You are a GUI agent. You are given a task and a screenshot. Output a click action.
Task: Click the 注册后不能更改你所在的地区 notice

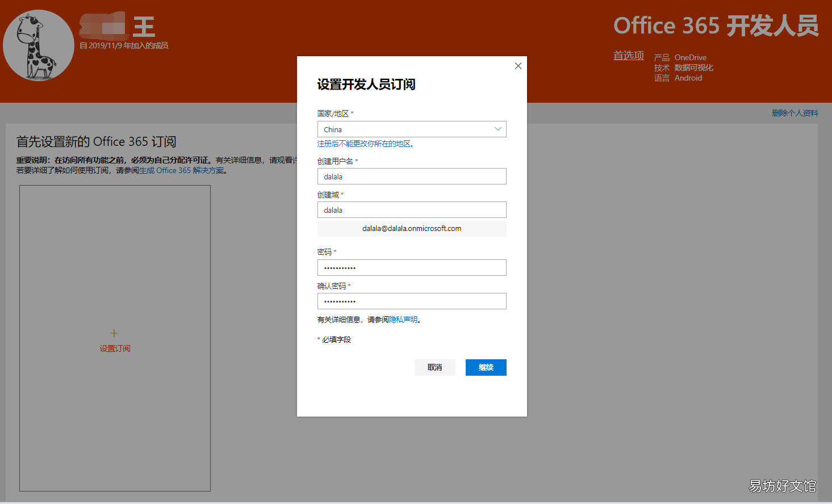click(x=366, y=144)
